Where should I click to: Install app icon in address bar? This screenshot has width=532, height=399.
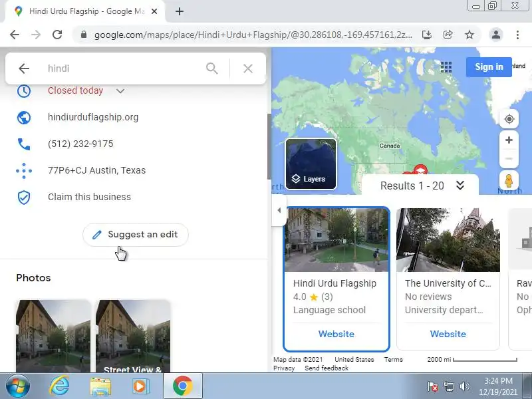click(x=427, y=35)
